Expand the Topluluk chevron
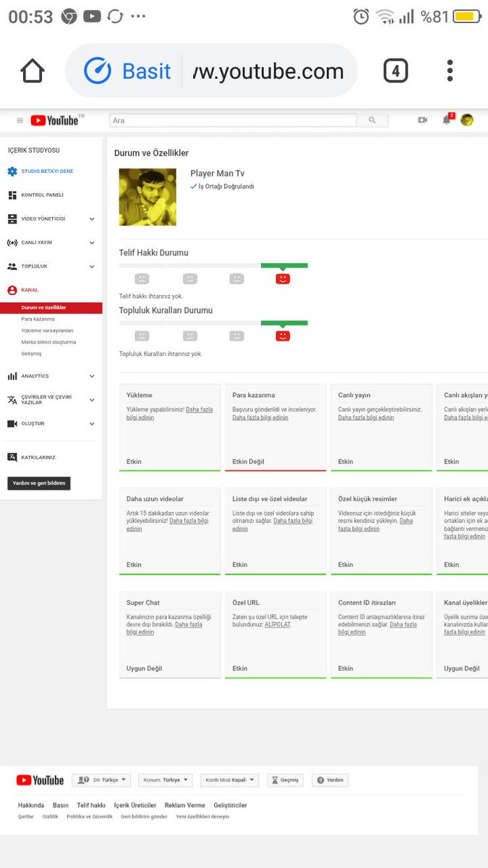This screenshot has height=868, width=488. (x=92, y=266)
